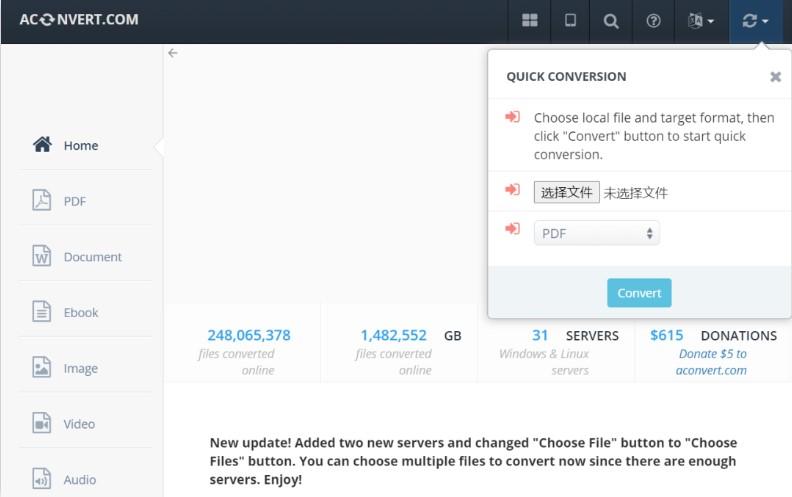The image size is (792, 497).
Task: Select the PDF sidebar icon
Action: tap(41, 201)
